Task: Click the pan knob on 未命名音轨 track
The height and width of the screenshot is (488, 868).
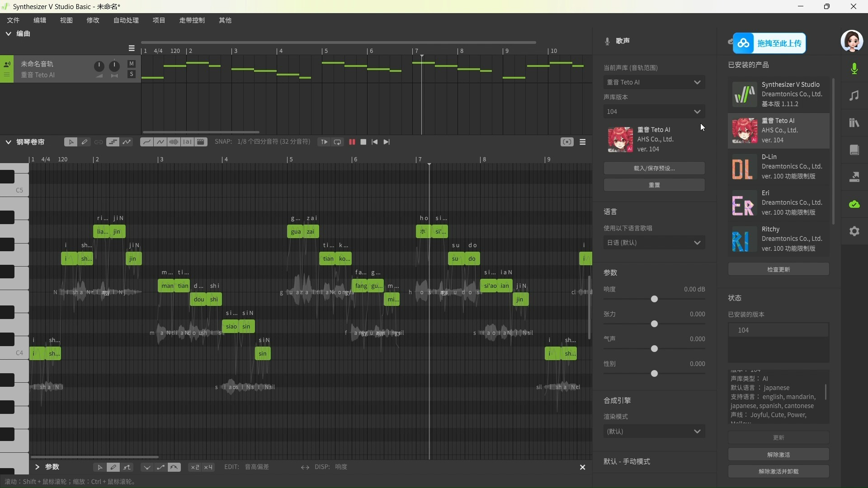Action: (114, 66)
